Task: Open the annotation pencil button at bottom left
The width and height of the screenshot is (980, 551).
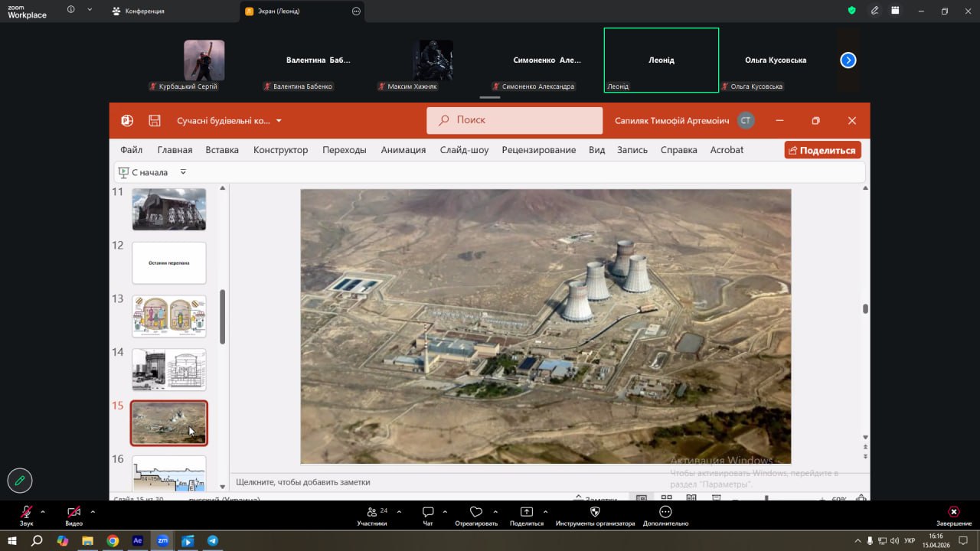Action: point(20,481)
